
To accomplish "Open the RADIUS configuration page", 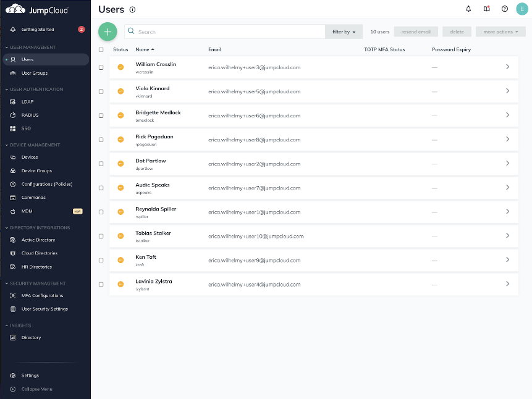I will tap(30, 115).
